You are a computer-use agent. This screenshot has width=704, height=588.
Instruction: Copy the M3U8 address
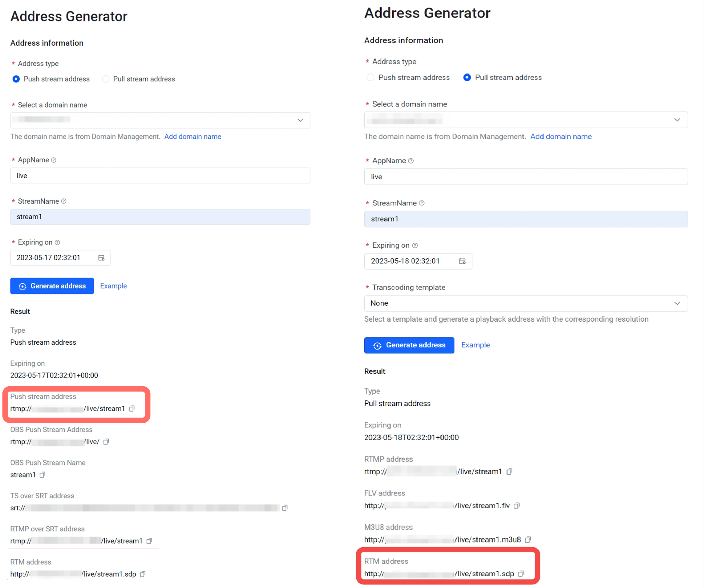[528, 539]
